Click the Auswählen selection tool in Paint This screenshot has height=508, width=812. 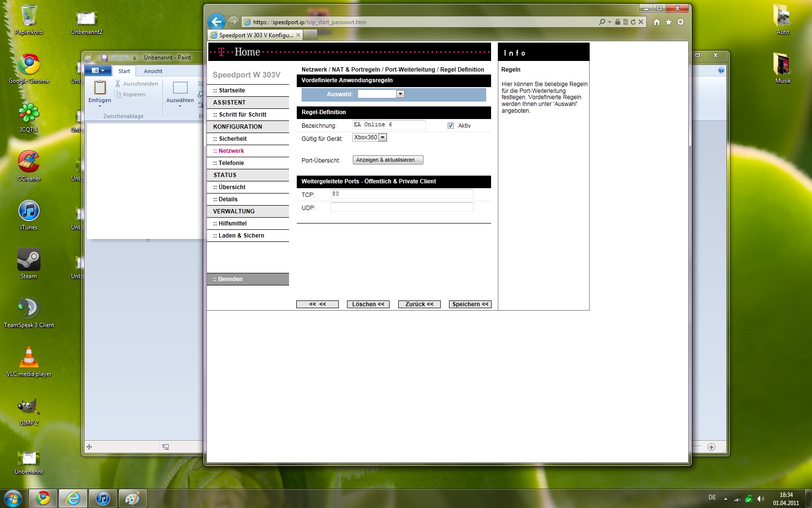click(180, 88)
